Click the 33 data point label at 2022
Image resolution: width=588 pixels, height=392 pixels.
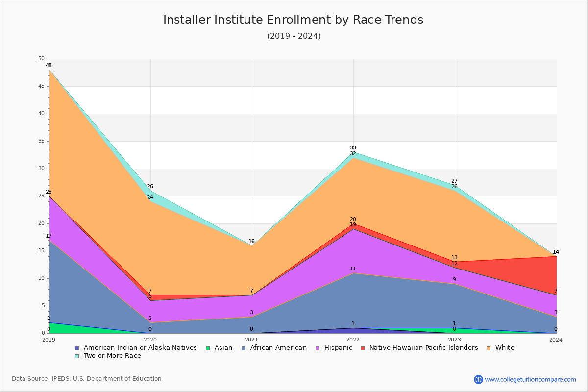[x=353, y=148]
